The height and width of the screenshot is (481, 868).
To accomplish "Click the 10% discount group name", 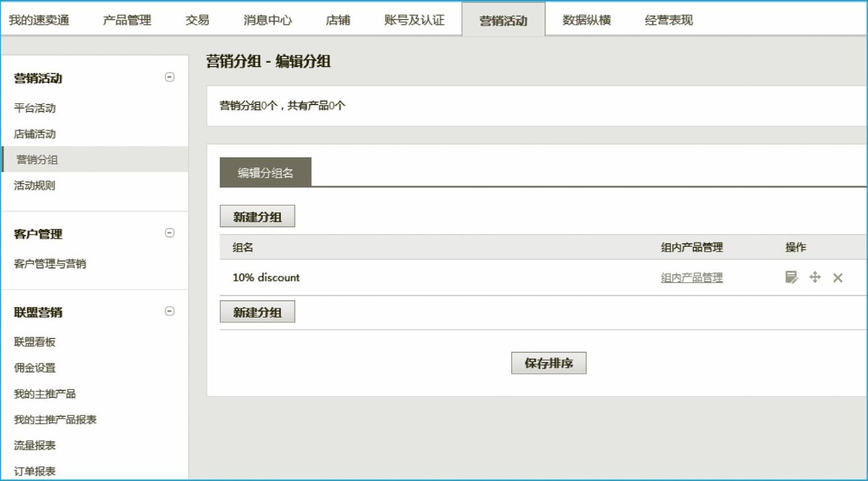I will (266, 277).
